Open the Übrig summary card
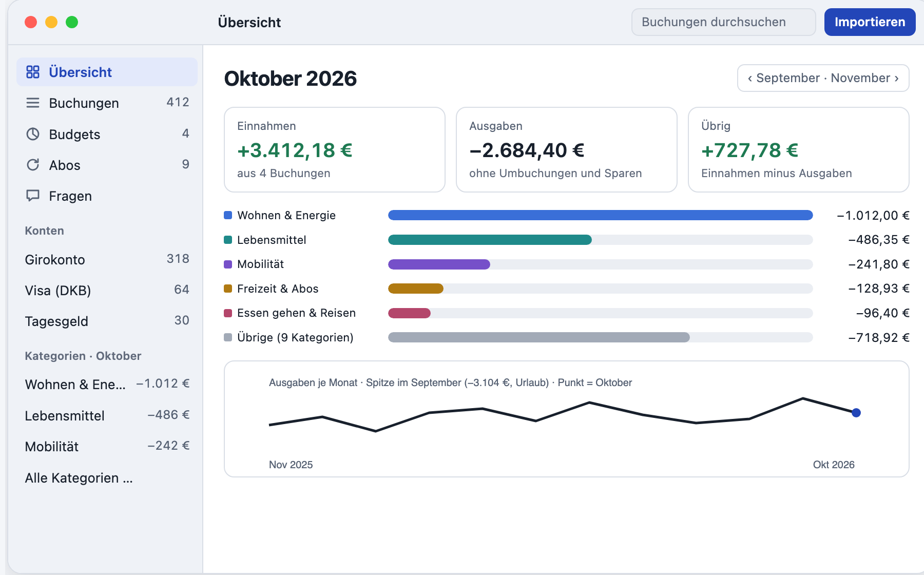924x575 pixels. click(x=799, y=149)
